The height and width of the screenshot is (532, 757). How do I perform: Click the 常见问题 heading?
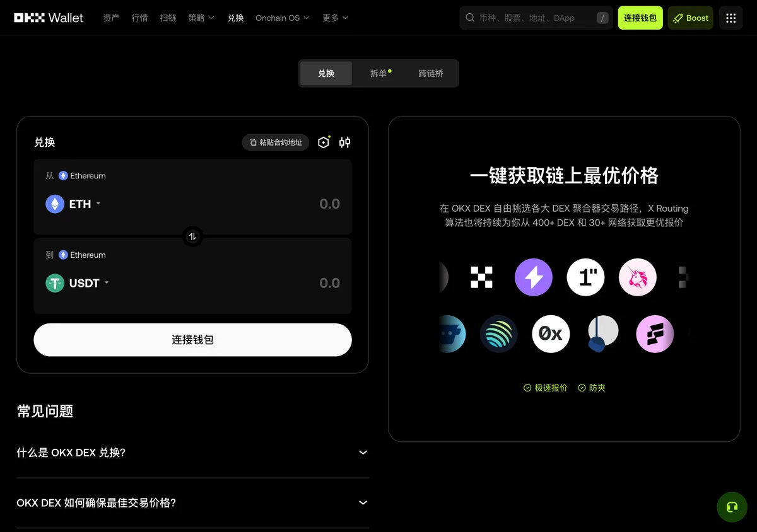pyautogui.click(x=45, y=412)
